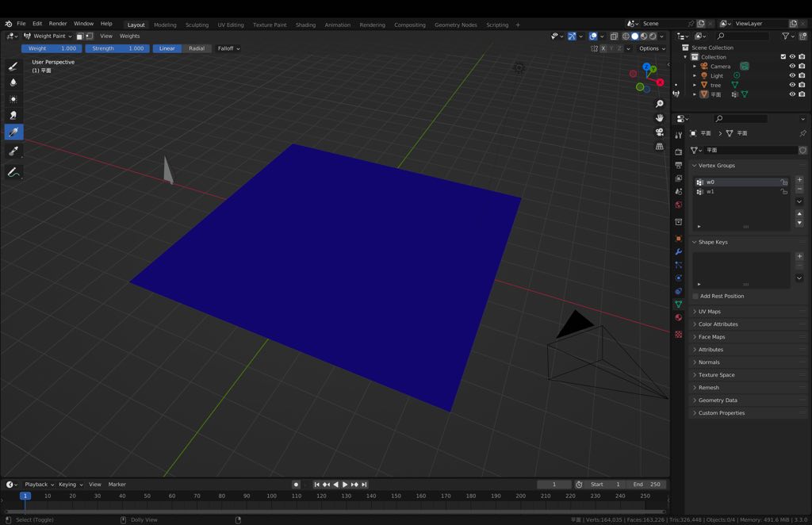Select the Smear brush tool
This screenshot has width=812, height=525.
13,115
